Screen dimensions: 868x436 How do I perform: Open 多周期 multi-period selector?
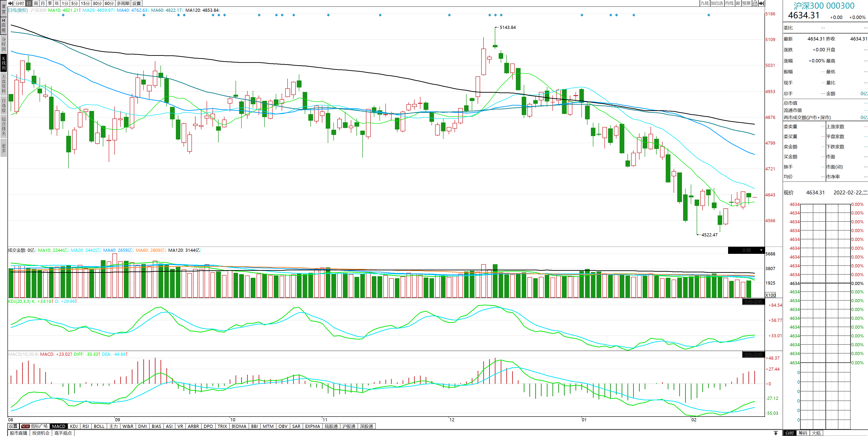click(x=123, y=3)
